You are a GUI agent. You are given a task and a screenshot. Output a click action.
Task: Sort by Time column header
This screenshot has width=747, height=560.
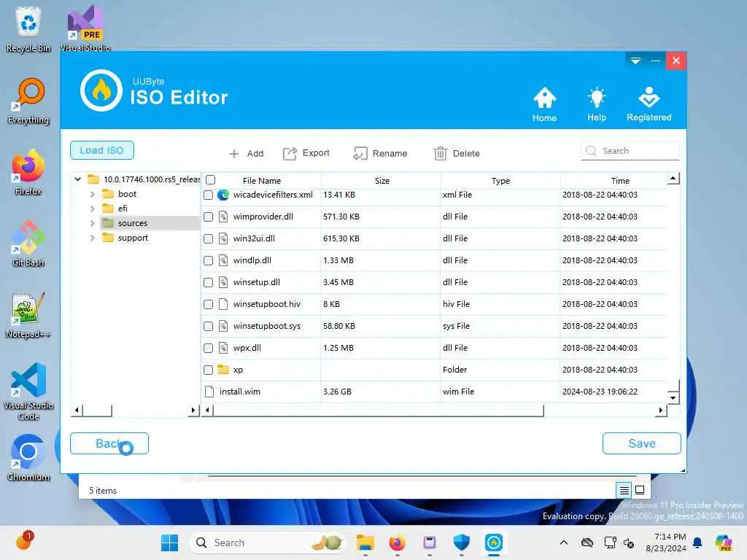pyautogui.click(x=620, y=181)
